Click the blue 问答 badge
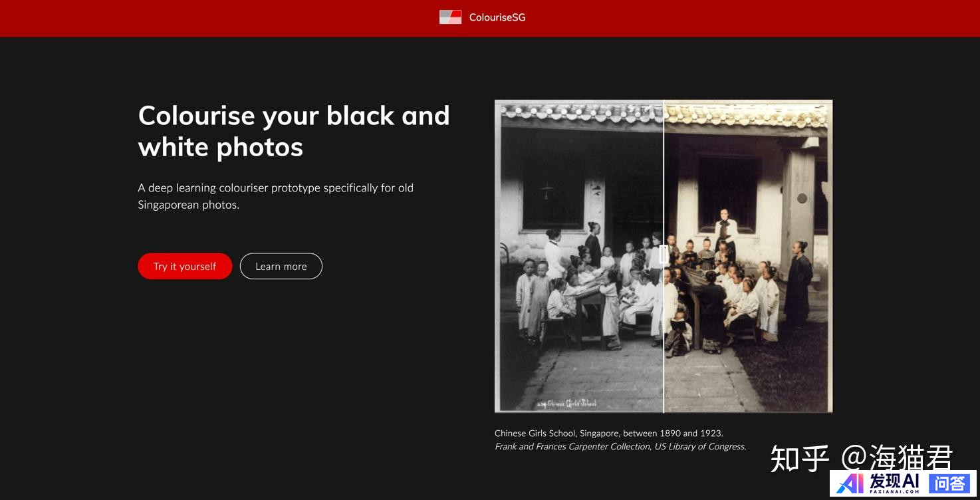 [x=949, y=483]
